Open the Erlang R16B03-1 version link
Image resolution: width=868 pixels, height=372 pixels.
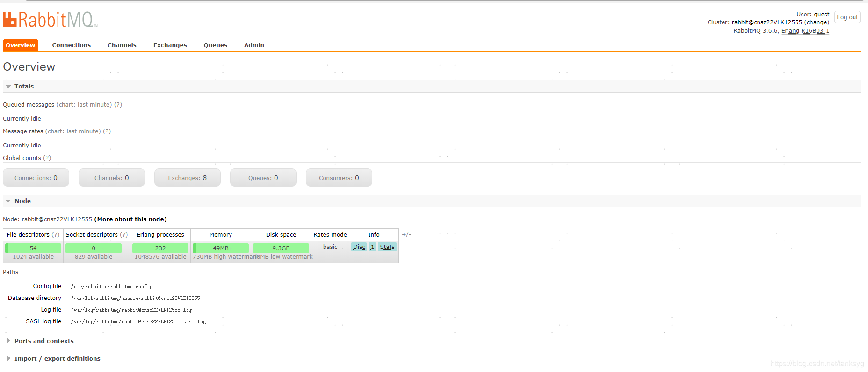coord(805,31)
